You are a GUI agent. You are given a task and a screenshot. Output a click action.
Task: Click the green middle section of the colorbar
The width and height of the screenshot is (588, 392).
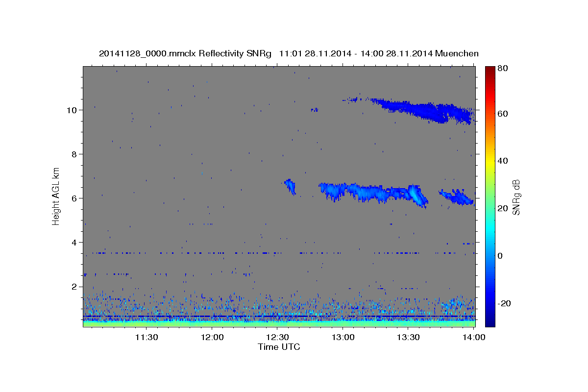click(x=490, y=196)
